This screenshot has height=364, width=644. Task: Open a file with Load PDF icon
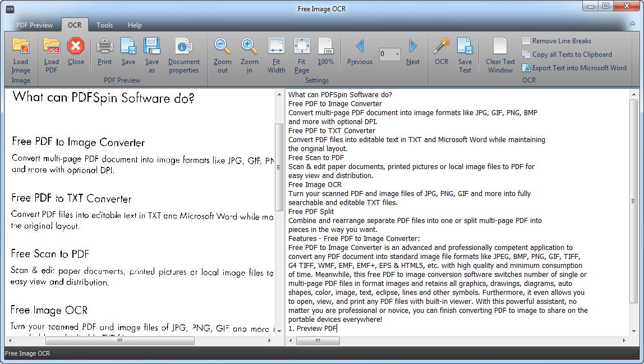click(52, 46)
